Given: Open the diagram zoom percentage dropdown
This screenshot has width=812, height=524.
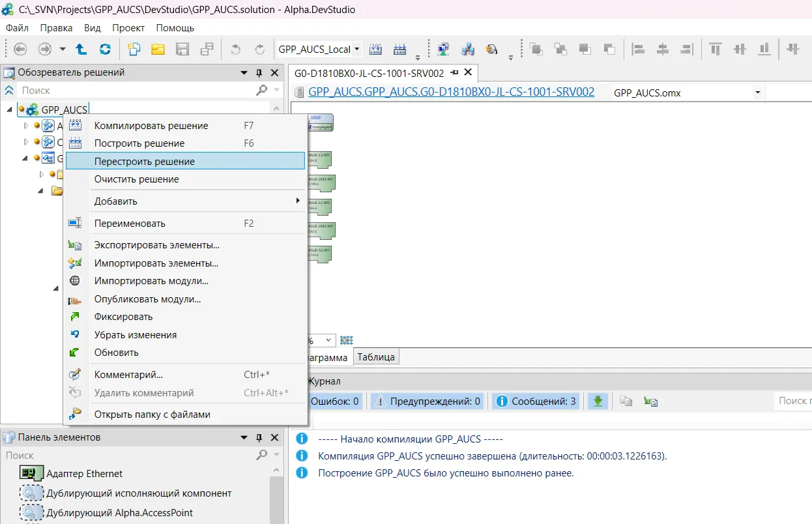Looking at the screenshot, I should [328, 340].
